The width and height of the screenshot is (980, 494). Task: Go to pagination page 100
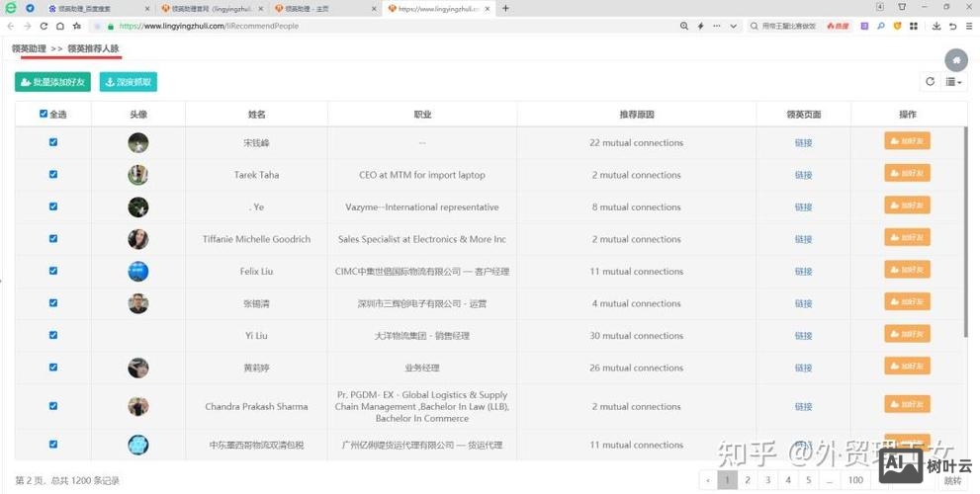coord(855,480)
